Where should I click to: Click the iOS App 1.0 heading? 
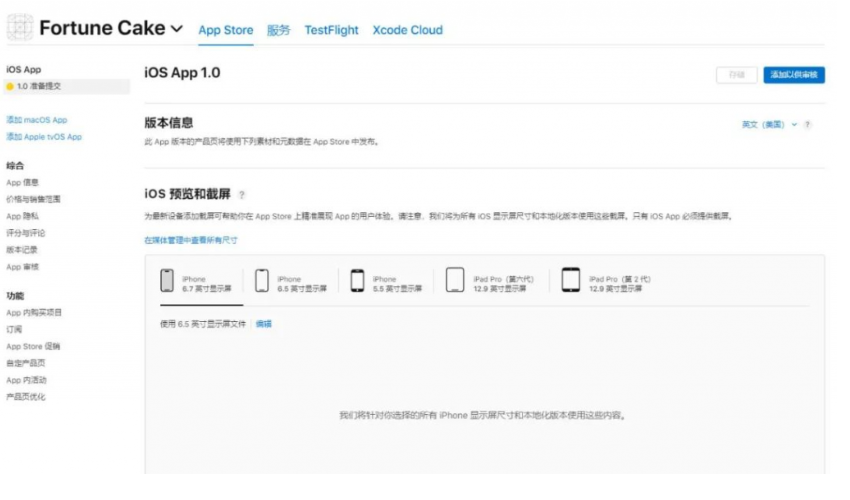[x=182, y=73]
